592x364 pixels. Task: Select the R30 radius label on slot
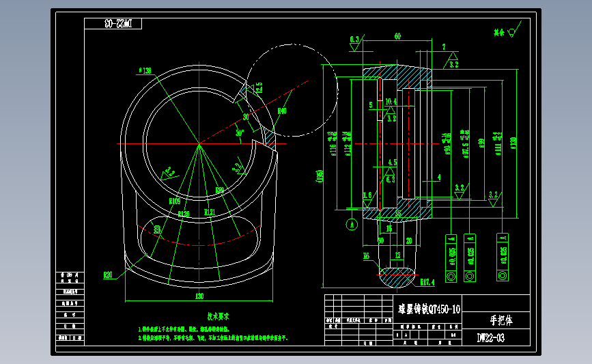(x=156, y=229)
